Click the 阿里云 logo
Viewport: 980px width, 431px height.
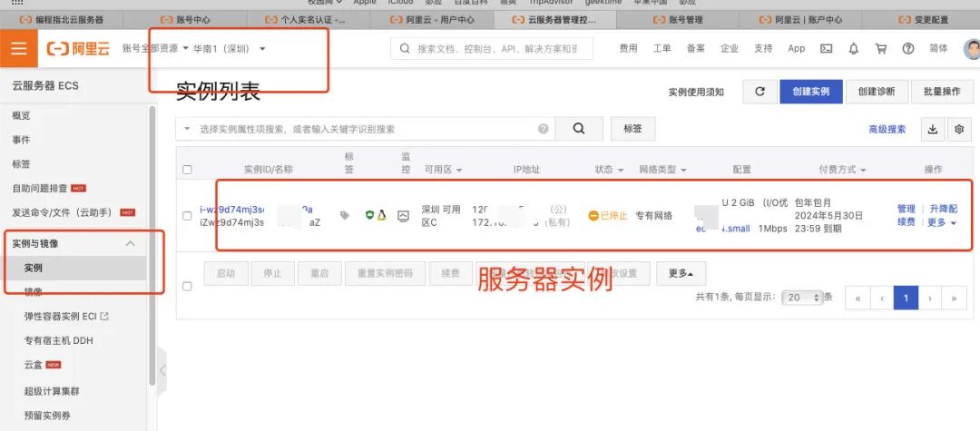[78, 49]
